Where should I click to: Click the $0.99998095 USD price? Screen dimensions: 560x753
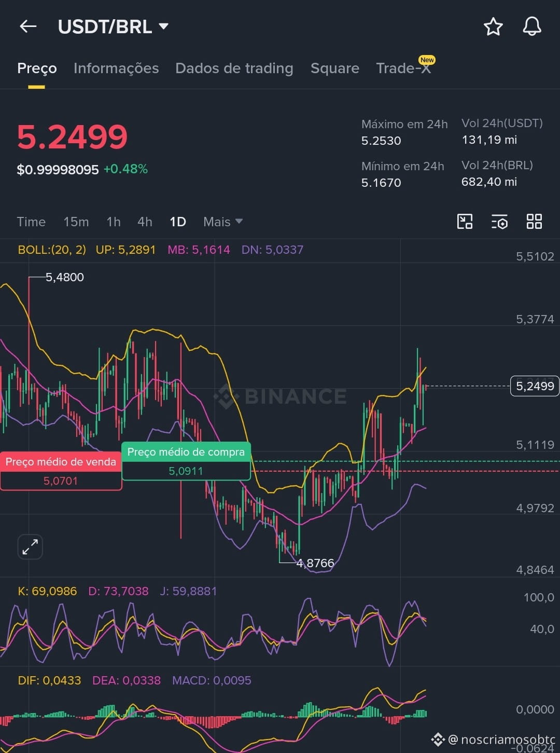click(x=58, y=170)
